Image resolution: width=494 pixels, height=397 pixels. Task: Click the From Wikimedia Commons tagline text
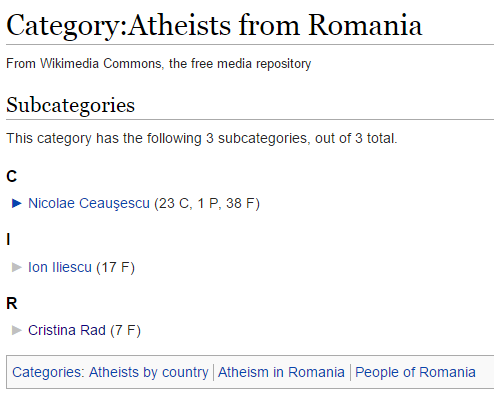159,63
